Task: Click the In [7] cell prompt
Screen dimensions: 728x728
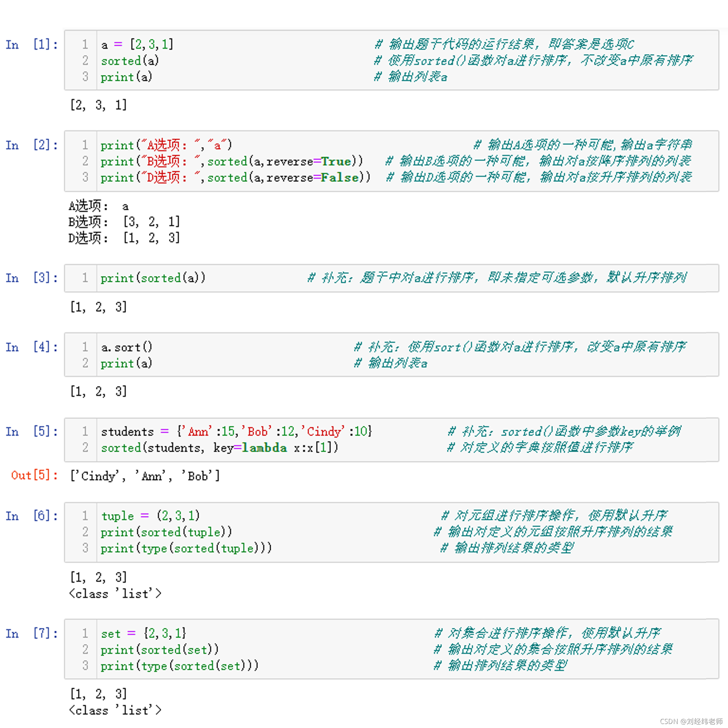Action: [x=32, y=634]
